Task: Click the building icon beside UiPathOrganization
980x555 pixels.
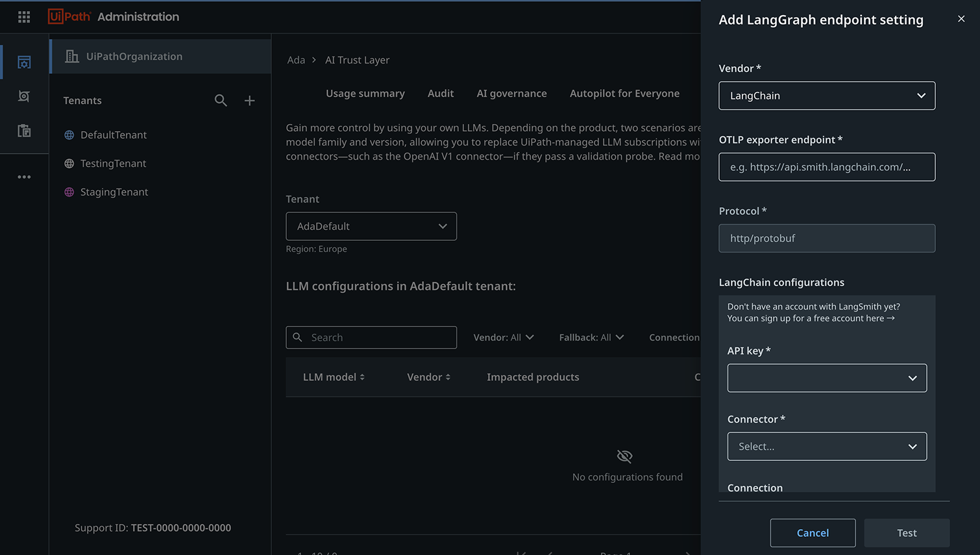Action: 72,56
